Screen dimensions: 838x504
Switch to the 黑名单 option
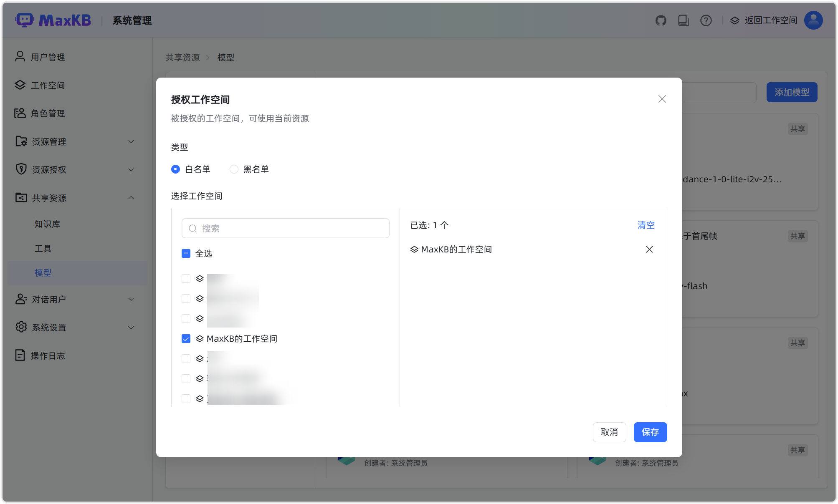[233, 169]
